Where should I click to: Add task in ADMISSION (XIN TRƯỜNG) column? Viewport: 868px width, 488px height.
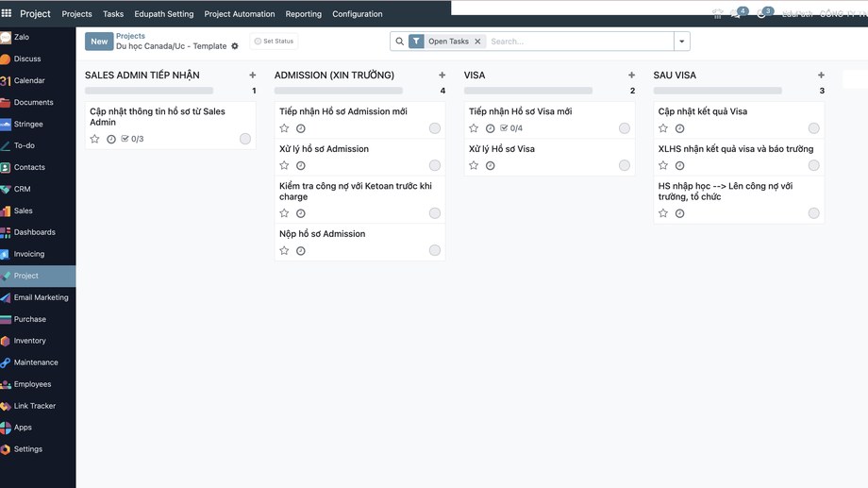pos(442,75)
